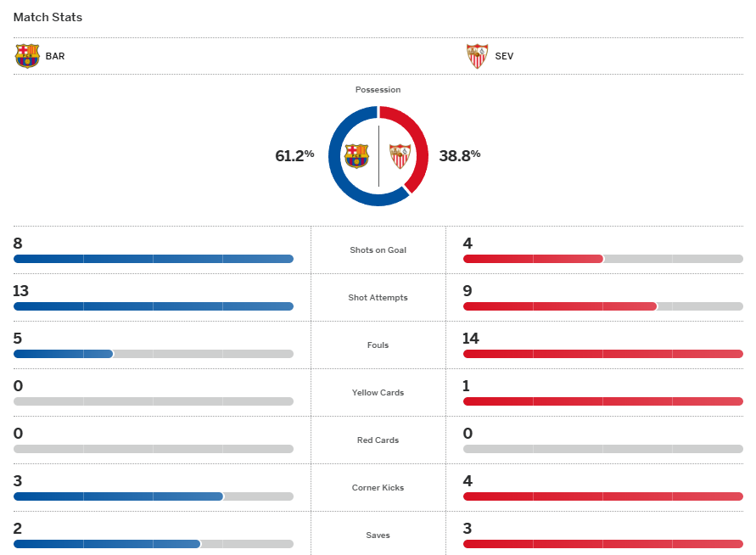Click the 61.2% possession value

coord(294,155)
